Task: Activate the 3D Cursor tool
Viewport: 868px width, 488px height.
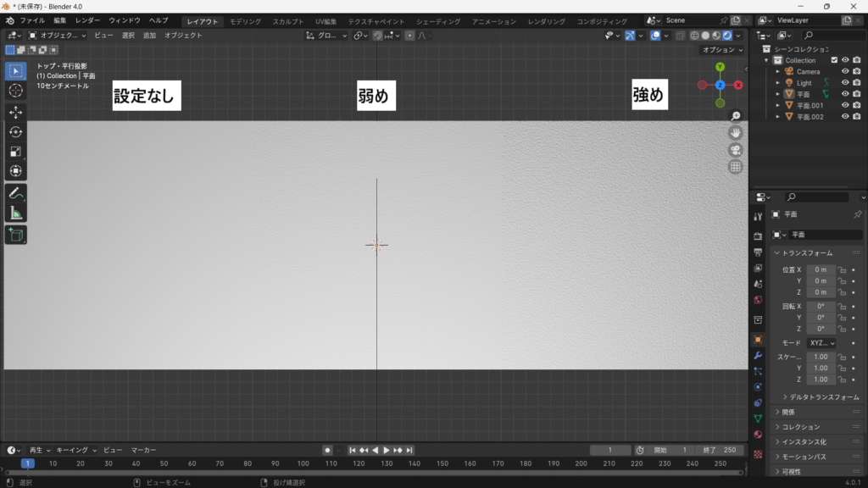Action: coord(15,90)
